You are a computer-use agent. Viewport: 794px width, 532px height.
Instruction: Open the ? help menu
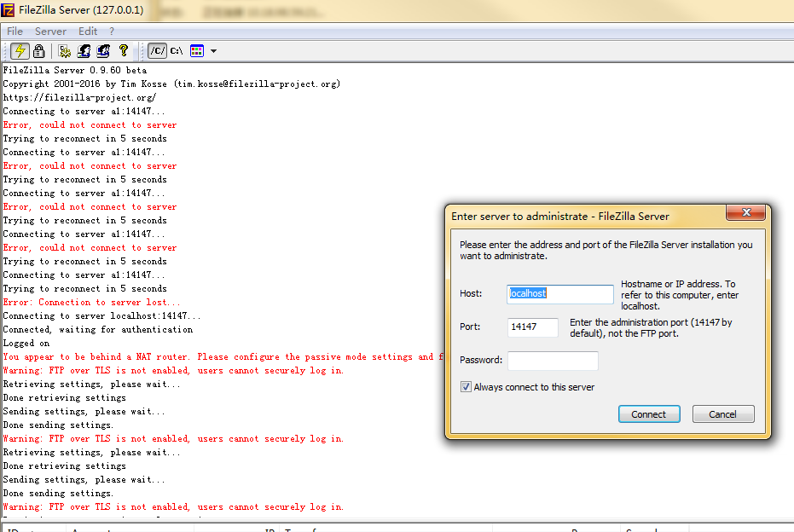[112, 32]
